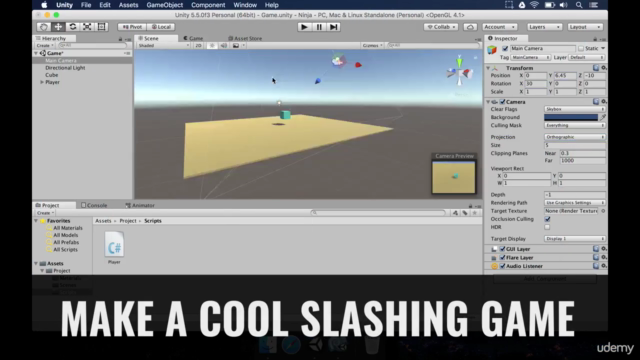Open Transform component settings gear

click(x=604, y=68)
